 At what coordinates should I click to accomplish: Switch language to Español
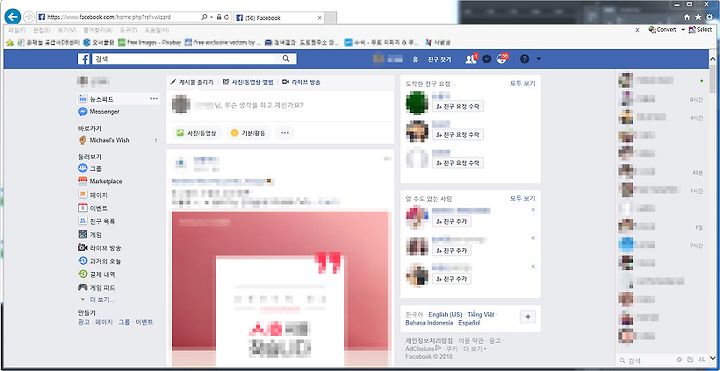tap(469, 323)
